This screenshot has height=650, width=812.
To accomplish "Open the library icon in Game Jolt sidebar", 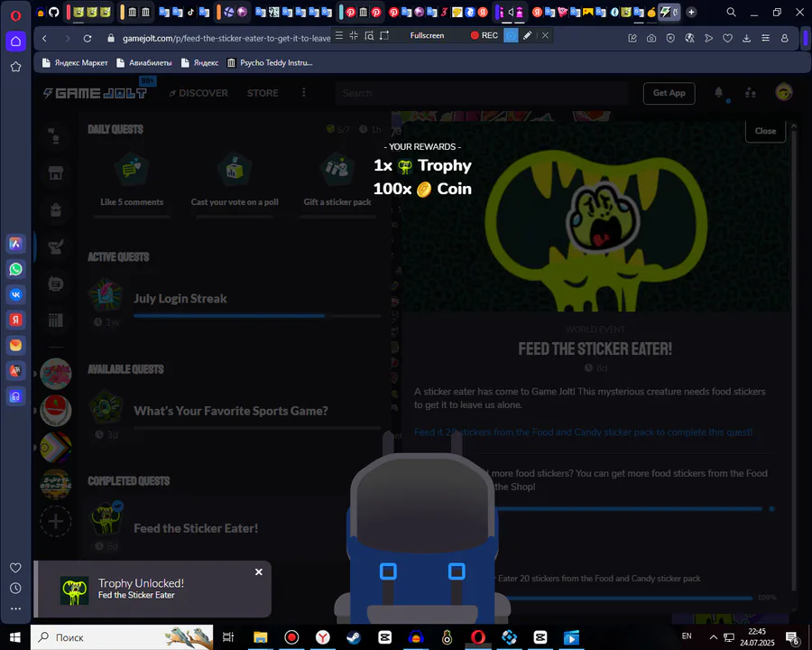I will pos(56,320).
